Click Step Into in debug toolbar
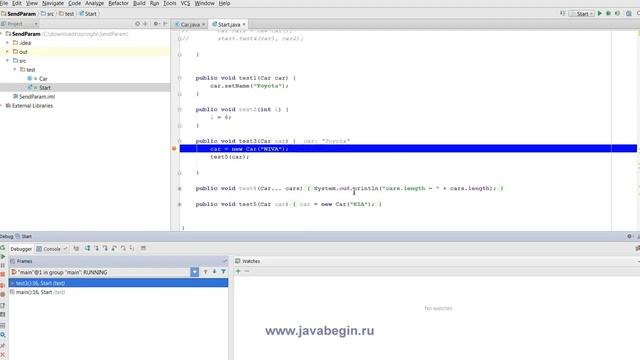 [x=96, y=249]
